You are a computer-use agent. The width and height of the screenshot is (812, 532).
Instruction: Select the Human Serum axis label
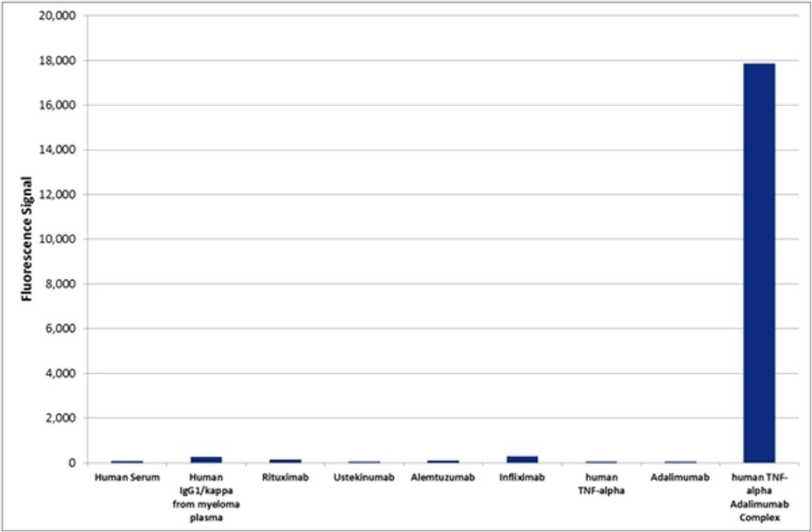click(x=126, y=476)
